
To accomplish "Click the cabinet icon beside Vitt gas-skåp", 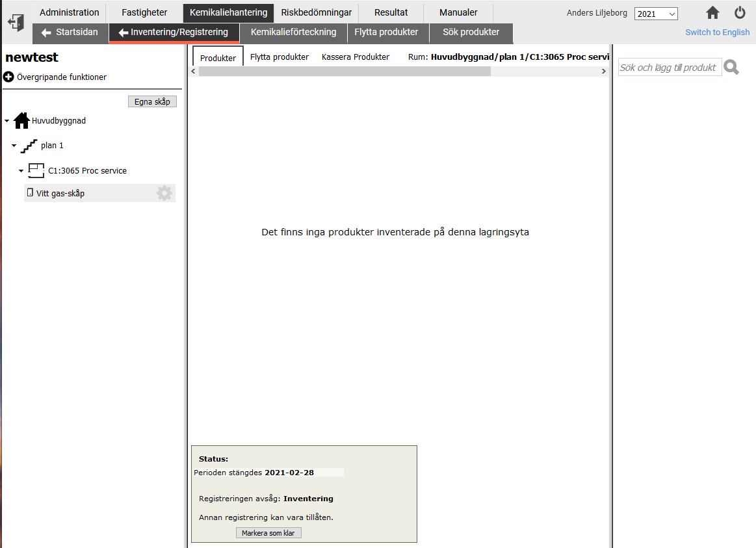I will (x=30, y=193).
